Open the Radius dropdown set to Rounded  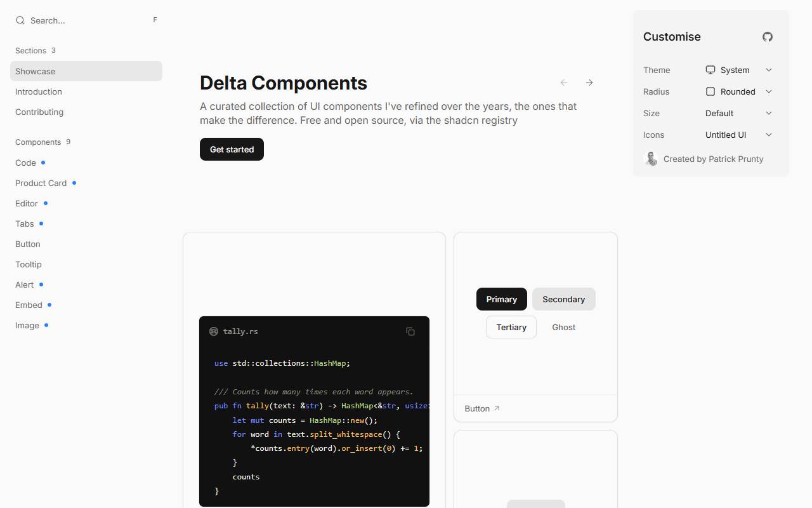tap(738, 91)
